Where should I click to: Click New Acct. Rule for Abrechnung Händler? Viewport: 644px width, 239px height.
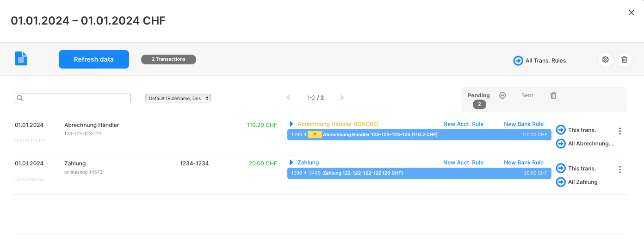click(x=463, y=124)
